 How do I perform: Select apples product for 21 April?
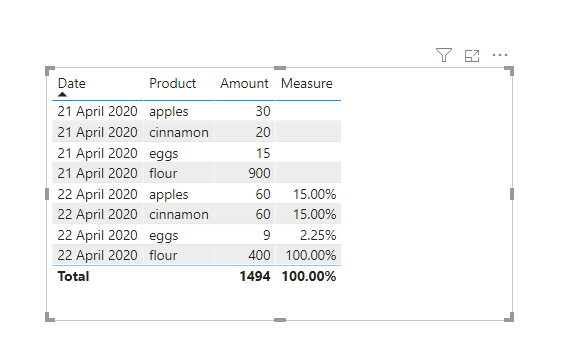pos(168,112)
